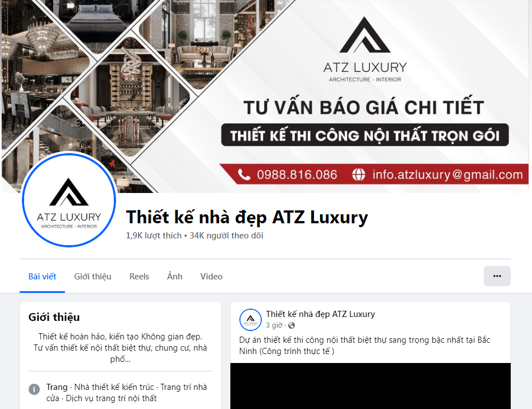The height and width of the screenshot is (409, 532).
Task: Open the Reels tab
Action: (139, 277)
